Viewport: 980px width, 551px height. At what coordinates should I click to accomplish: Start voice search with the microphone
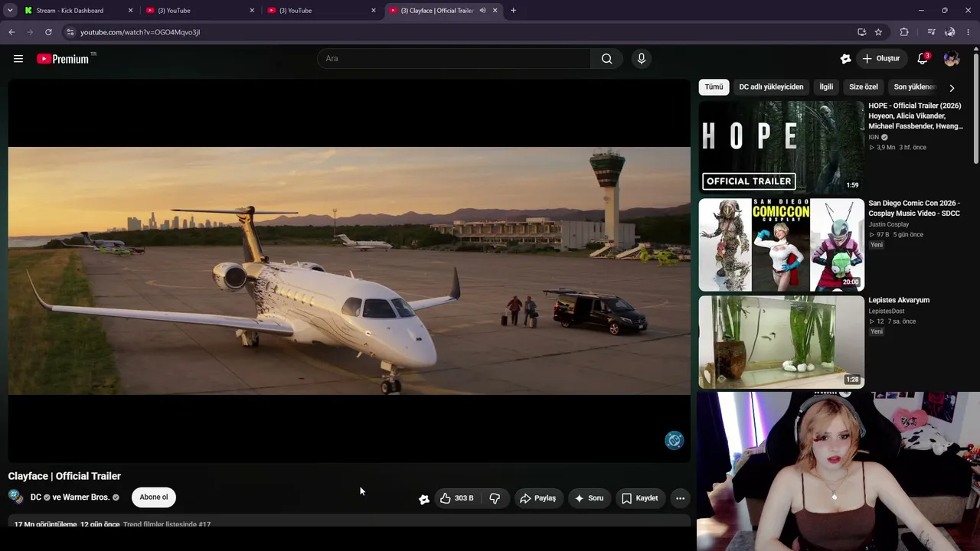(x=642, y=59)
